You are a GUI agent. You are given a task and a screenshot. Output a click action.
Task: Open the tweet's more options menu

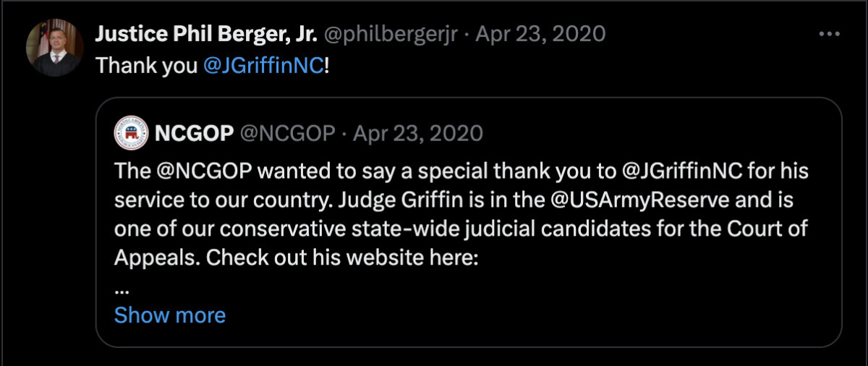tap(828, 34)
